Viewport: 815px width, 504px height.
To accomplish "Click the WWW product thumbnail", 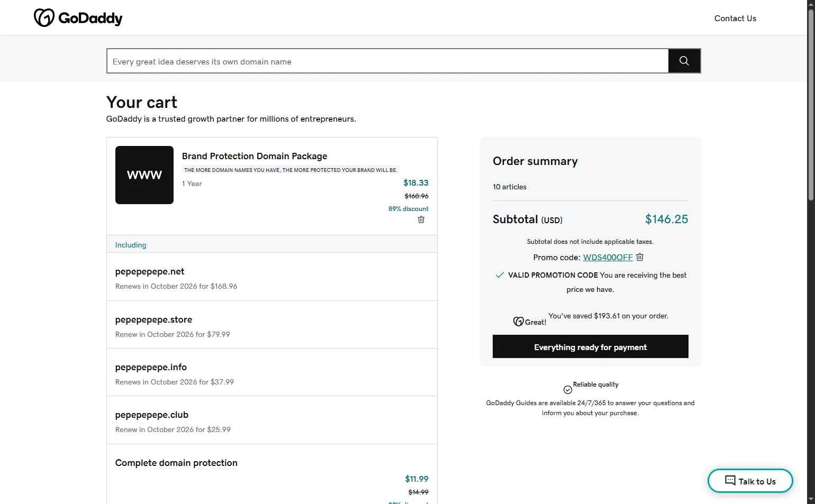I will (x=144, y=175).
